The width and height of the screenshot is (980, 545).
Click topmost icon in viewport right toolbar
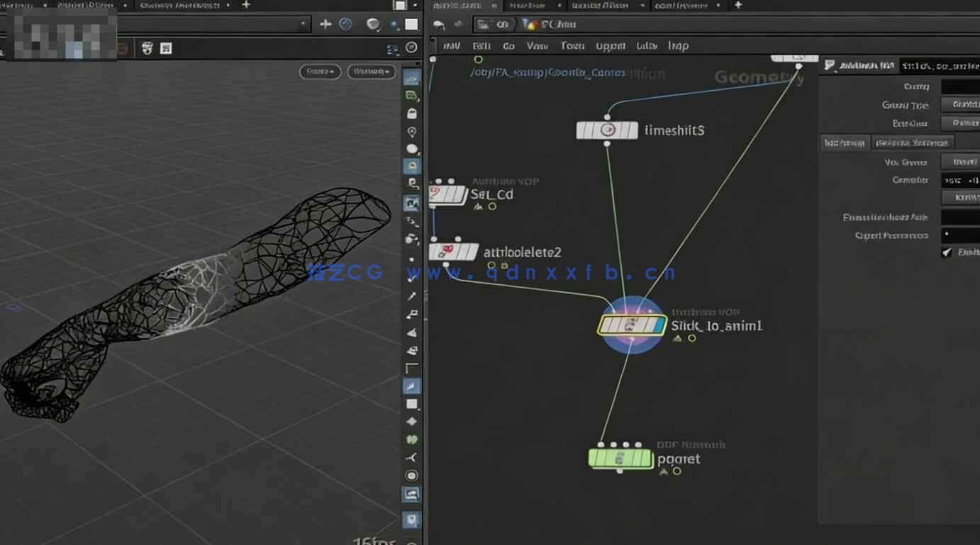click(x=411, y=77)
